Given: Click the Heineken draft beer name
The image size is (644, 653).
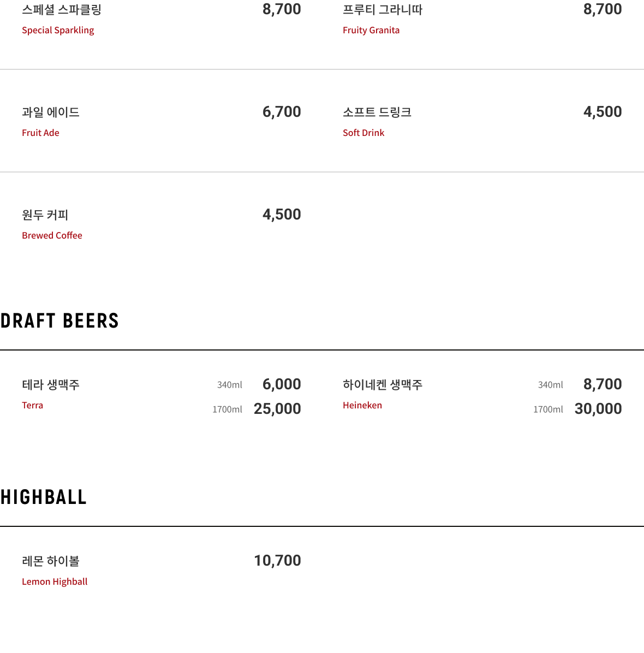Looking at the screenshot, I should (x=362, y=405).
